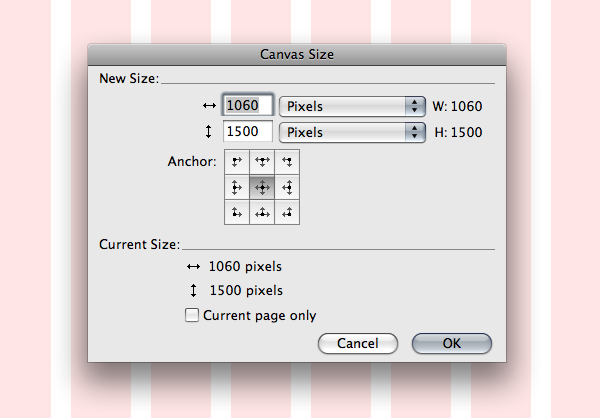
Task: Select the middle-right anchor position
Action: tap(287, 188)
